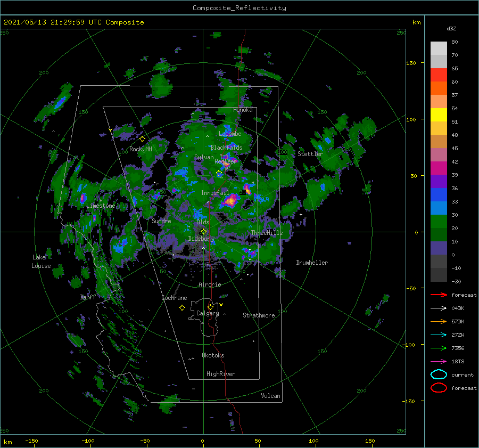Pick the red 65 dBZ swatch

tap(439, 75)
